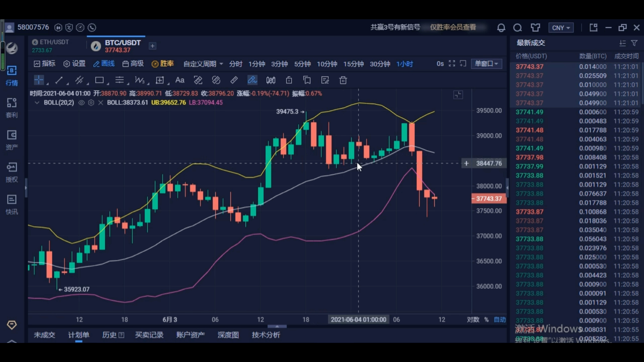Open BOLL indicator settings hexagon icon
The height and width of the screenshot is (362, 644).
pyautogui.click(x=91, y=103)
